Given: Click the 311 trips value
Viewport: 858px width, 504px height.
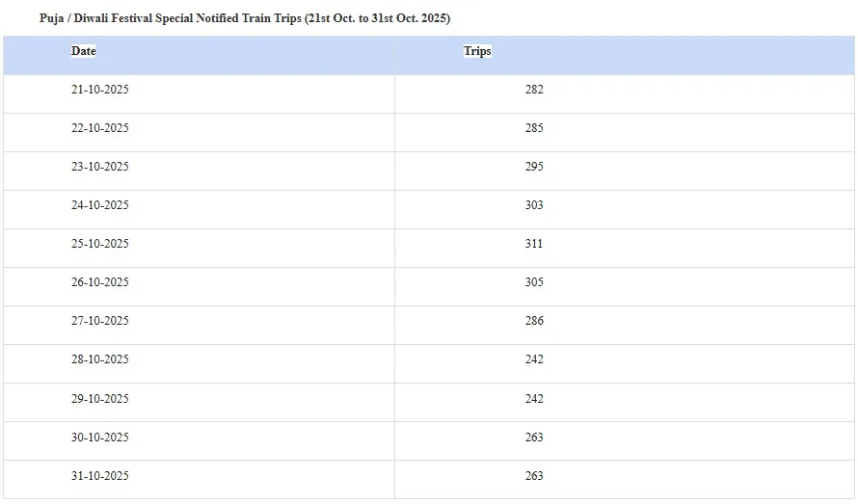Looking at the screenshot, I should click(x=534, y=244).
